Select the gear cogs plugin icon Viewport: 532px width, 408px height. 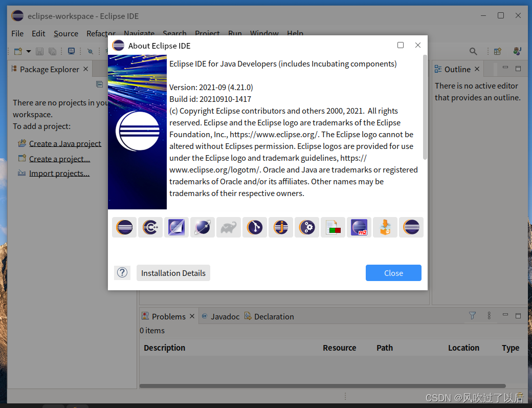point(307,227)
